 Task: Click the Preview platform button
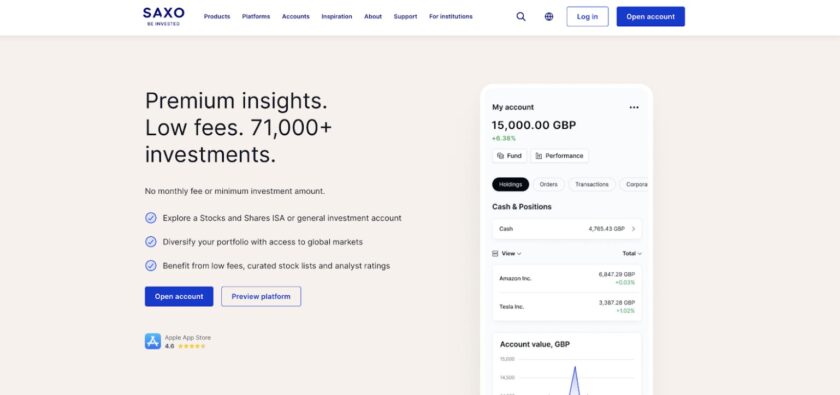[x=261, y=296]
